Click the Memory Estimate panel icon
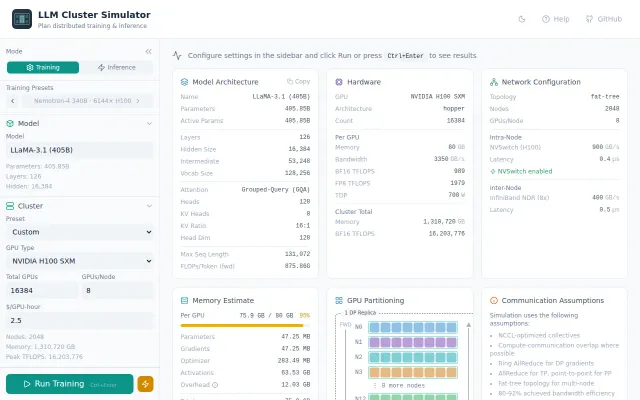Image resolution: width=640 pixels, height=400 pixels. click(184, 300)
